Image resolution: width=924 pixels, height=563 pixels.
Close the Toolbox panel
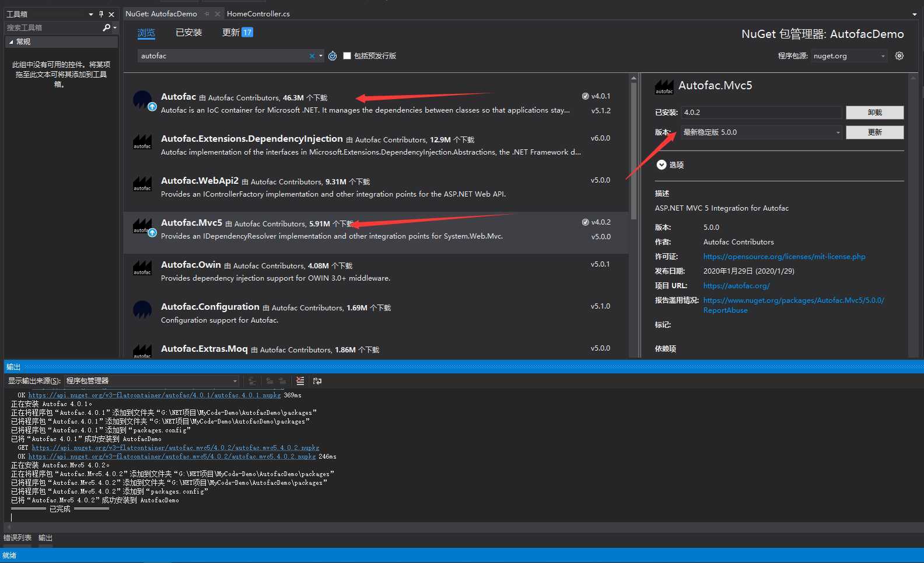[111, 14]
